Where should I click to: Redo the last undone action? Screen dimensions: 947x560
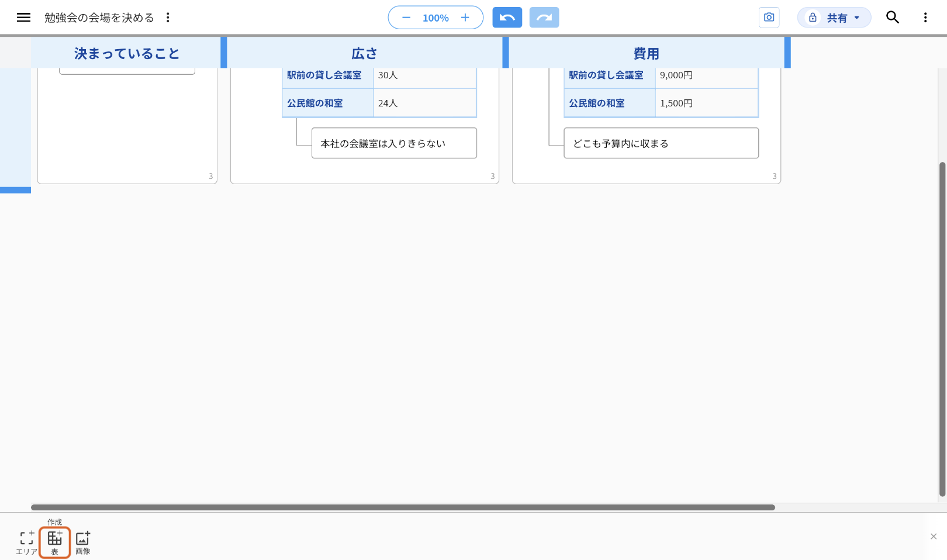point(544,18)
